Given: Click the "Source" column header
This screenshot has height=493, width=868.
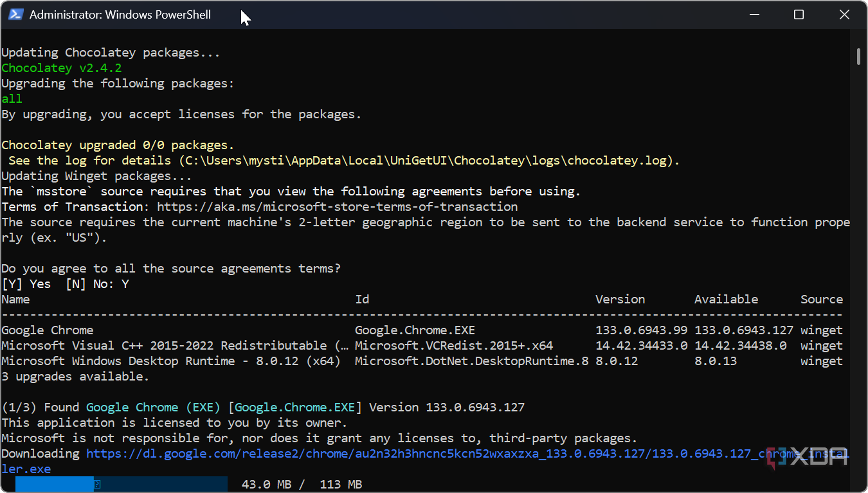Looking at the screenshot, I should [821, 299].
